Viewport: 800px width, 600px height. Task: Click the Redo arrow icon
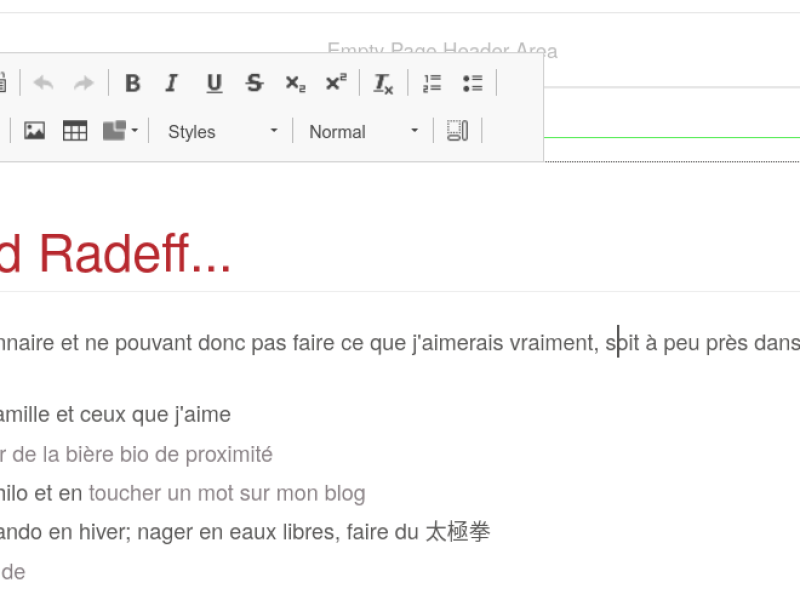click(x=84, y=83)
